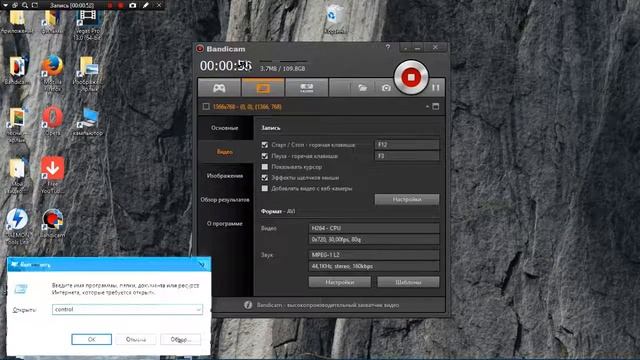640x360 pixels.
Task: Click the info icon in Bandicam footer
Action: coord(248,305)
